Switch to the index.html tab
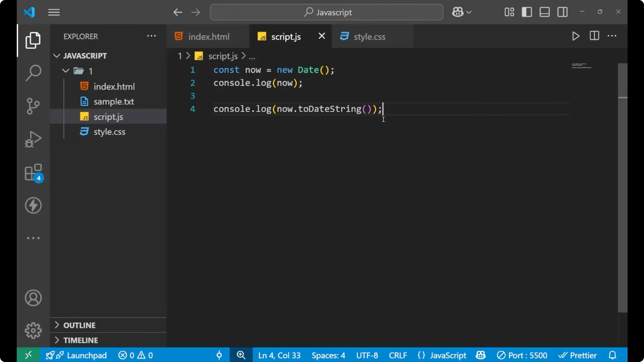The width and height of the screenshot is (644, 362). click(208, 36)
